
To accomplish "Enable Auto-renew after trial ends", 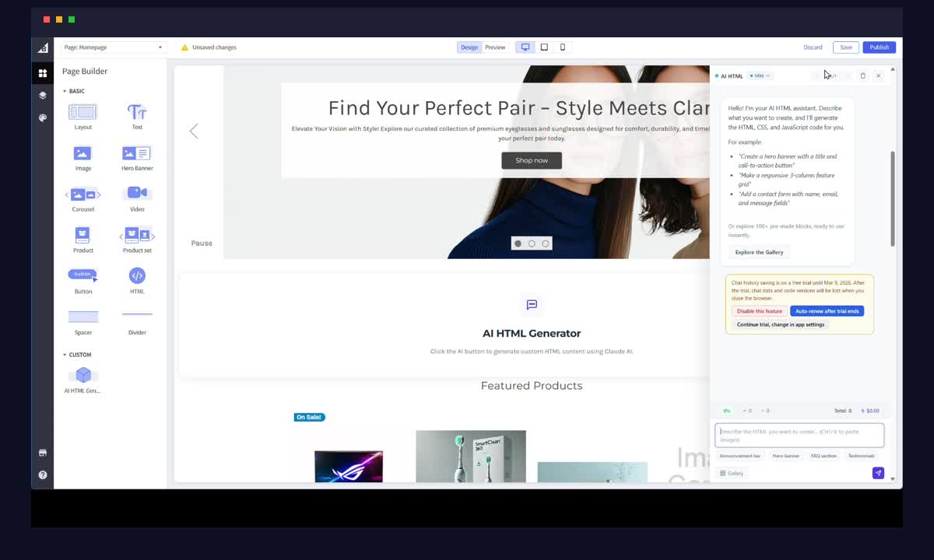I will click(827, 310).
